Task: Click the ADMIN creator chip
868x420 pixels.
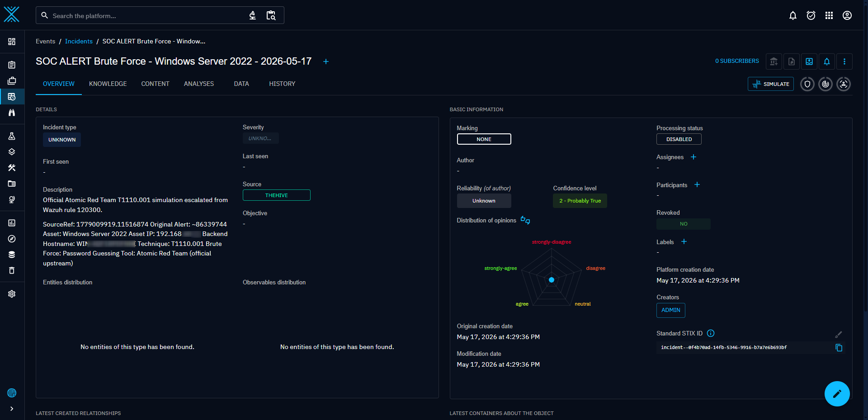Action: pos(671,310)
